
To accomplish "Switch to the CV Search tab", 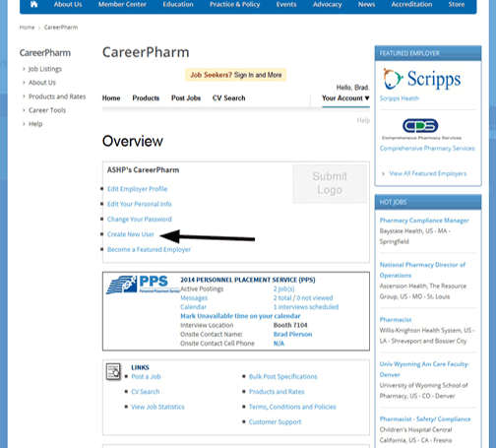I will click(x=228, y=98).
